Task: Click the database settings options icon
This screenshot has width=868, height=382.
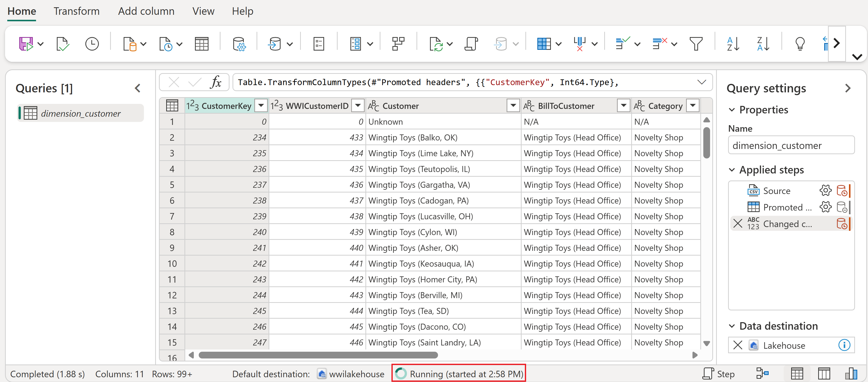Action: point(239,44)
